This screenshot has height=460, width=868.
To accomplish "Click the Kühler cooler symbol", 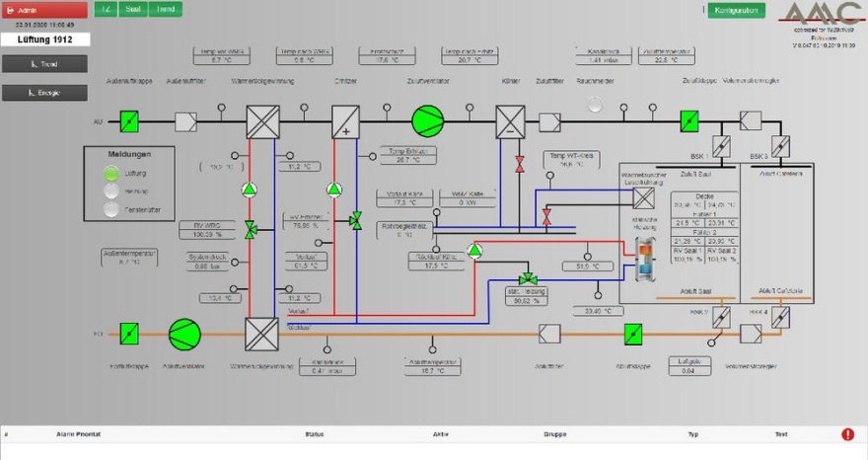I will [509, 121].
